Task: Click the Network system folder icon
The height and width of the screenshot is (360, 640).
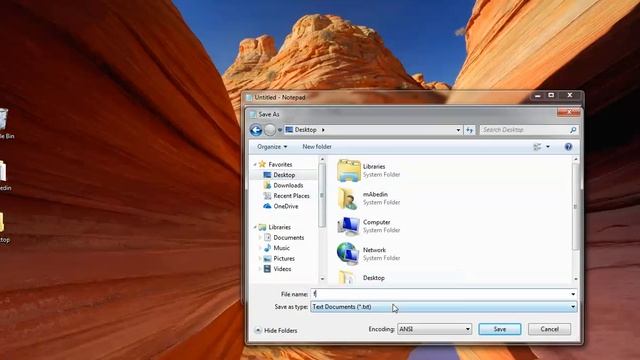Action: coord(348,254)
